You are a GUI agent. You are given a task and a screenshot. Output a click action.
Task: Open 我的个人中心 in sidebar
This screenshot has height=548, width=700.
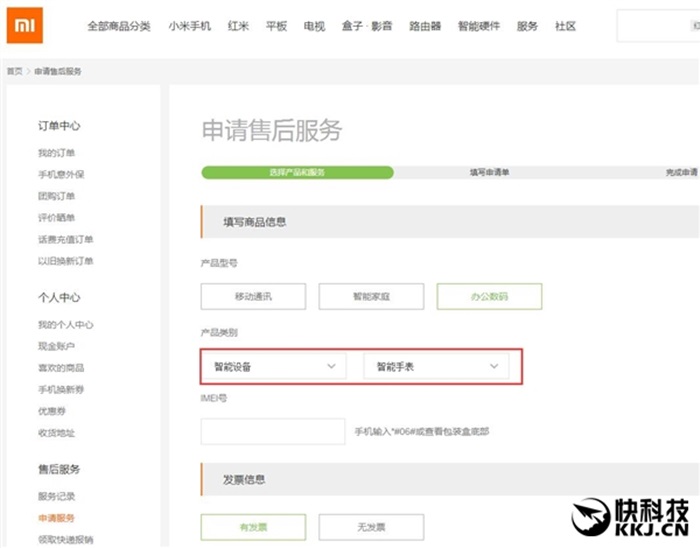click(x=66, y=325)
